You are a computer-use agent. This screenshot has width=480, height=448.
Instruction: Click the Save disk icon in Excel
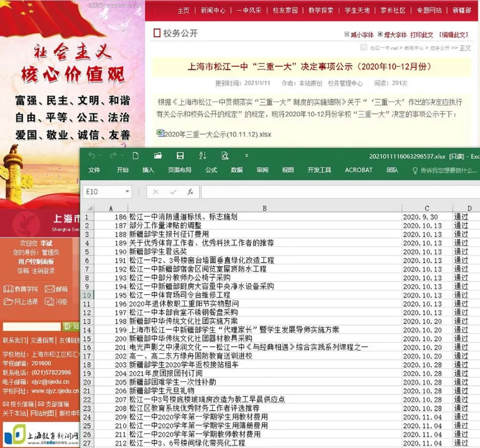180,156
